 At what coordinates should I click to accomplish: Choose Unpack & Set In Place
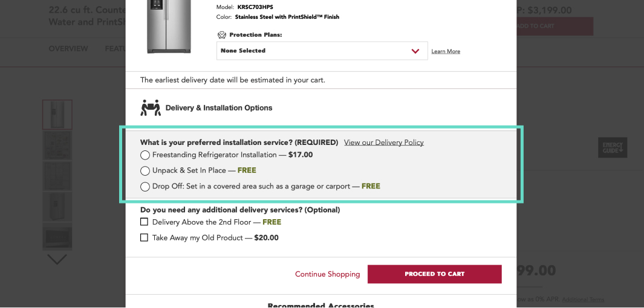click(x=145, y=171)
